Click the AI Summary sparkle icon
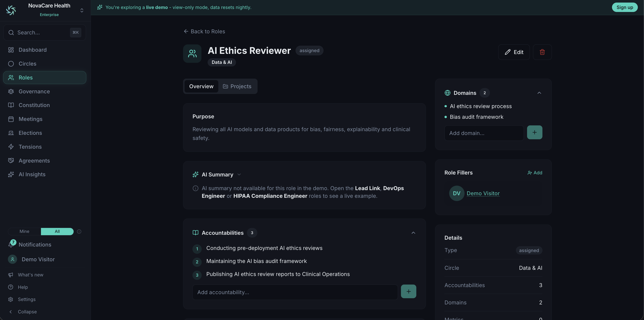The width and height of the screenshot is (644, 320). (x=195, y=174)
